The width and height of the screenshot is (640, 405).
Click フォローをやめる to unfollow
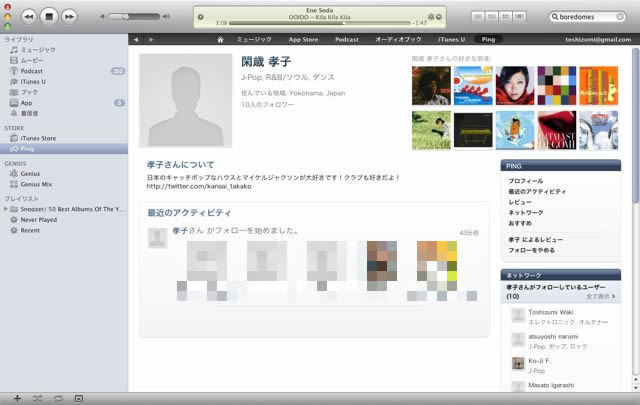[531, 250]
